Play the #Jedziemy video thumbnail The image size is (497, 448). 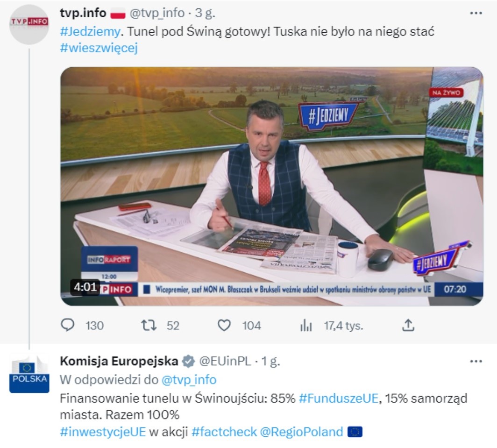tap(272, 186)
